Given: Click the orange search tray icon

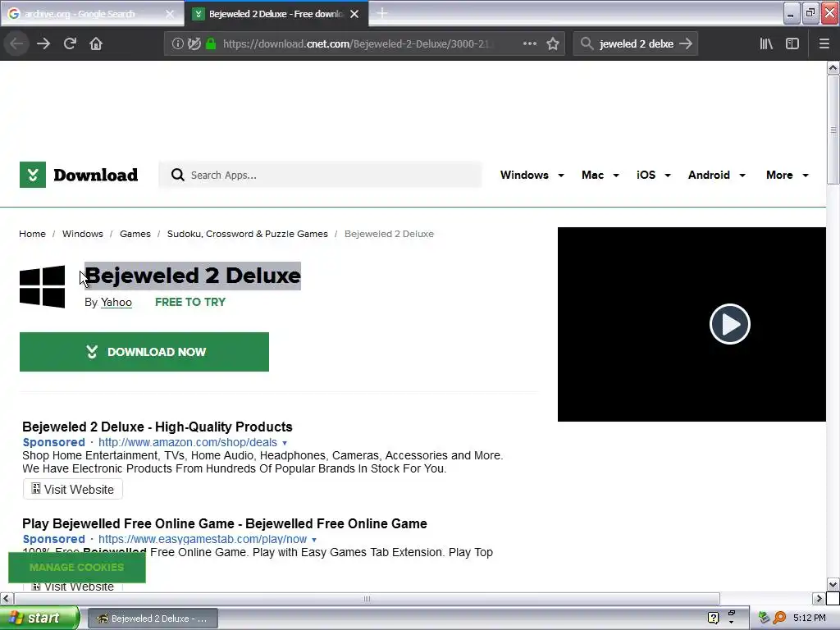Looking at the screenshot, I should click(780, 618).
